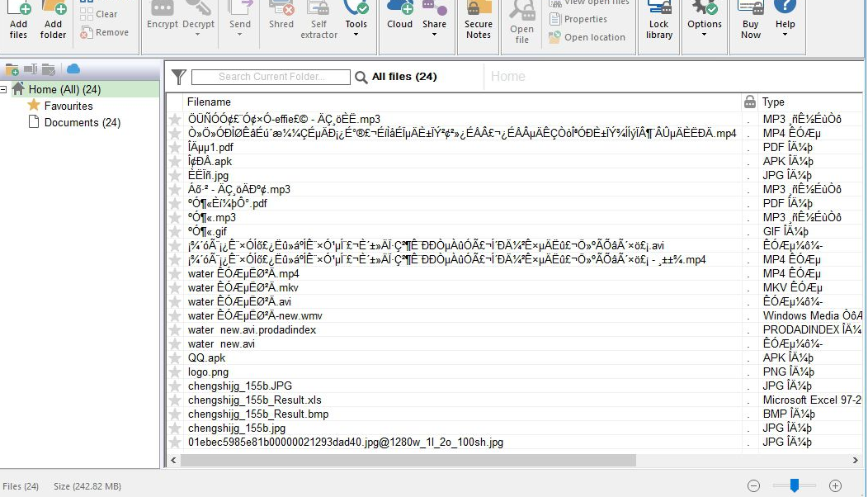Viewport: 868px width, 497px height.
Task: Click the Add files toolbar icon
Action: pyautogui.click(x=18, y=20)
